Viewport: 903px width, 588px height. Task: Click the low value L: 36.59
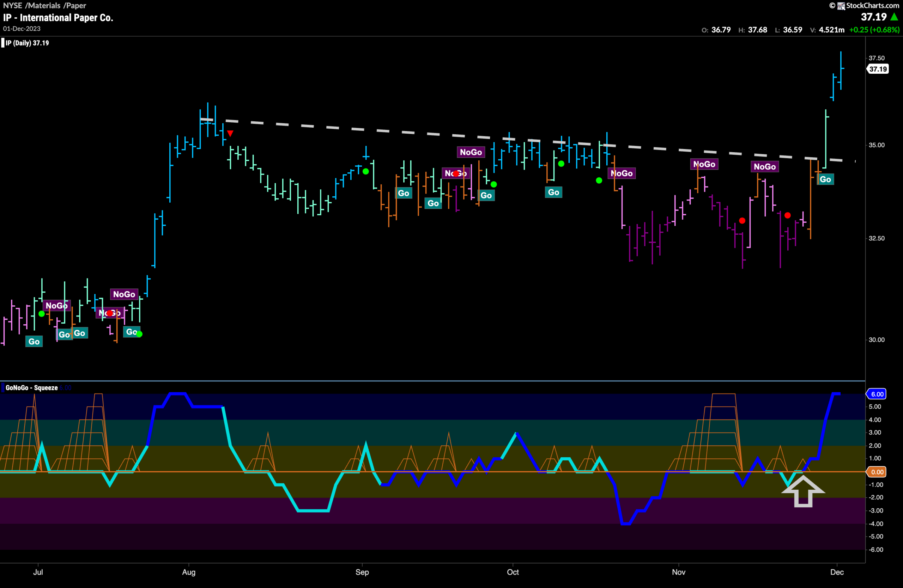[x=788, y=30]
